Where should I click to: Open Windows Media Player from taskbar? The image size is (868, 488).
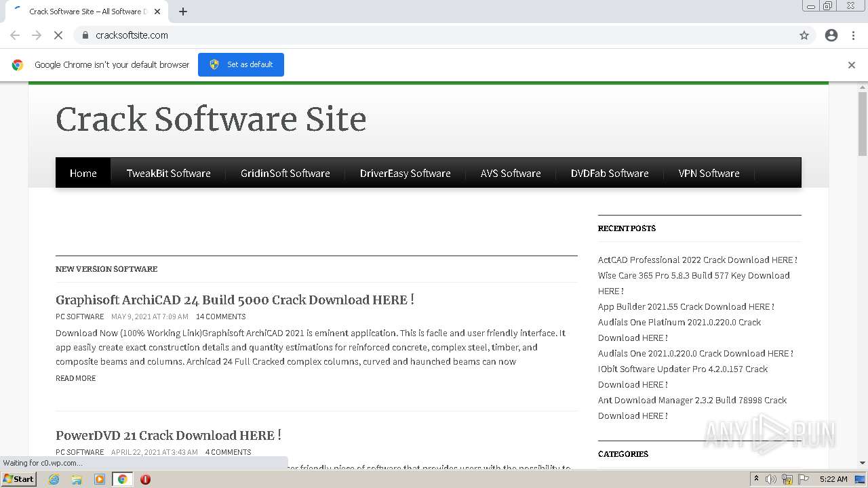click(x=100, y=479)
